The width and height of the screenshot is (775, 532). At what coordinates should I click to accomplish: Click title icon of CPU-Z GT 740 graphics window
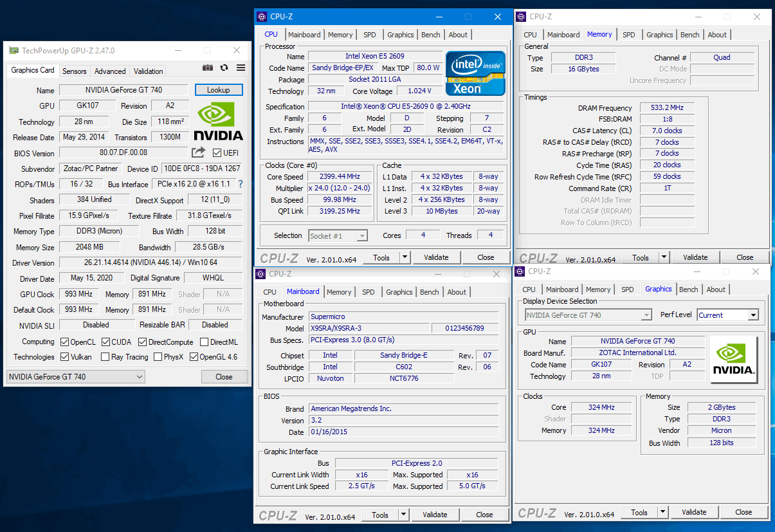coord(519,271)
